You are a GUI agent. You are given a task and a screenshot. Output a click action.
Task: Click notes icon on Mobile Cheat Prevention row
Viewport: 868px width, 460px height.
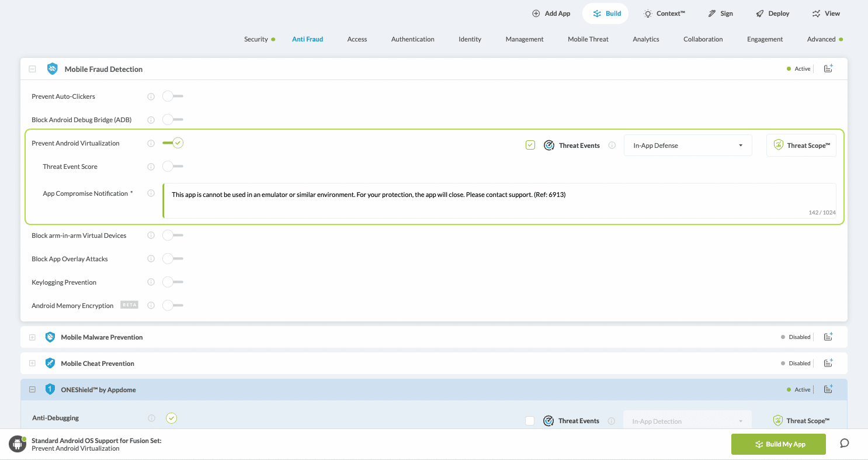pyautogui.click(x=828, y=363)
